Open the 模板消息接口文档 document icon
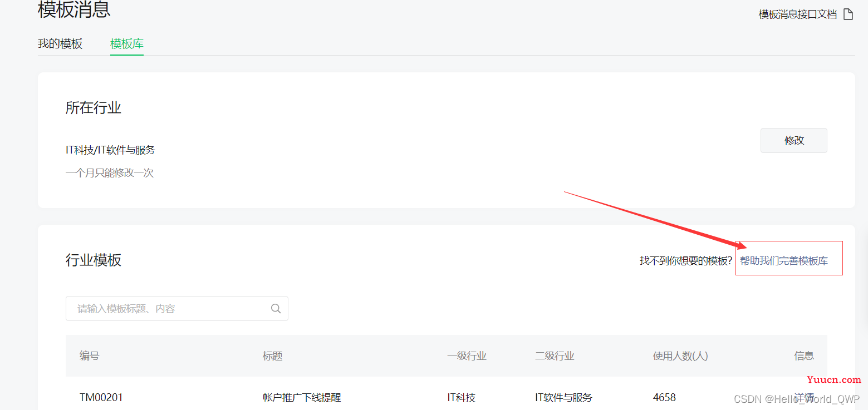This screenshot has height=410, width=868. [x=848, y=14]
